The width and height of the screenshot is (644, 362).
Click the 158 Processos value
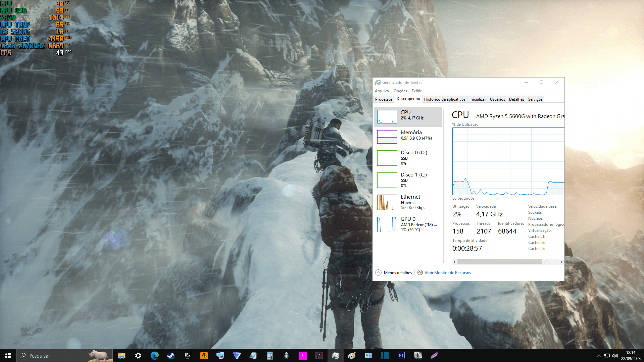click(458, 231)
